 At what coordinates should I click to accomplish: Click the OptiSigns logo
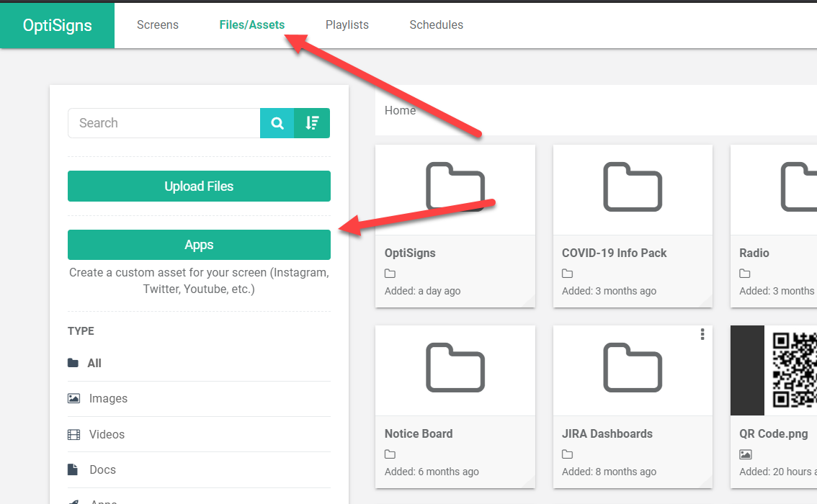(58, 25)
